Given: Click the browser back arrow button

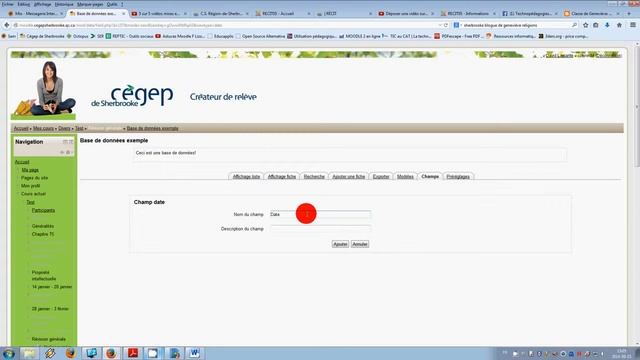Looking at the screenshot, I should point(7,25).
